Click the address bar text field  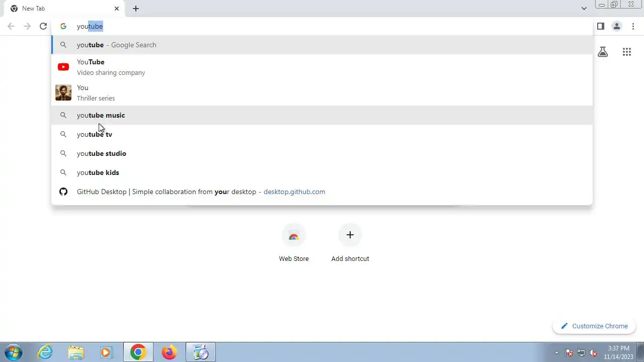coord(322,26)
